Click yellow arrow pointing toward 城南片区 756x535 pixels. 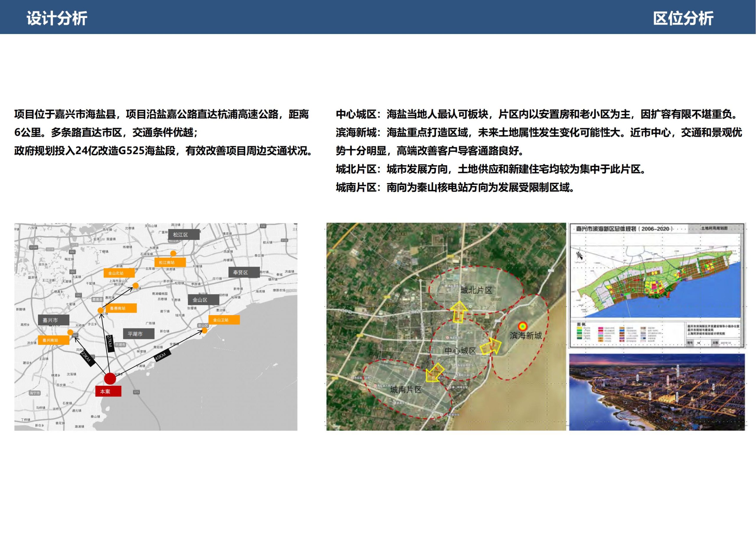click(x=435, y=373)
